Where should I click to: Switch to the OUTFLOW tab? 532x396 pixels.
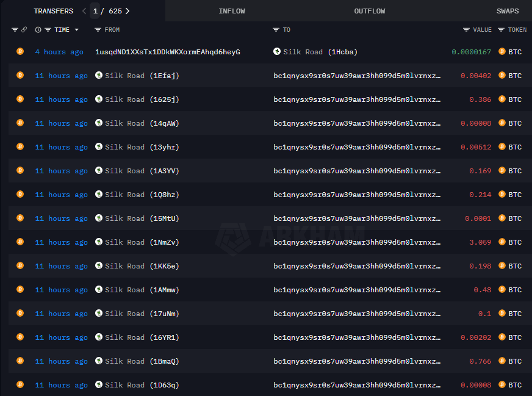pyautogui.click(x=370, y=11)
